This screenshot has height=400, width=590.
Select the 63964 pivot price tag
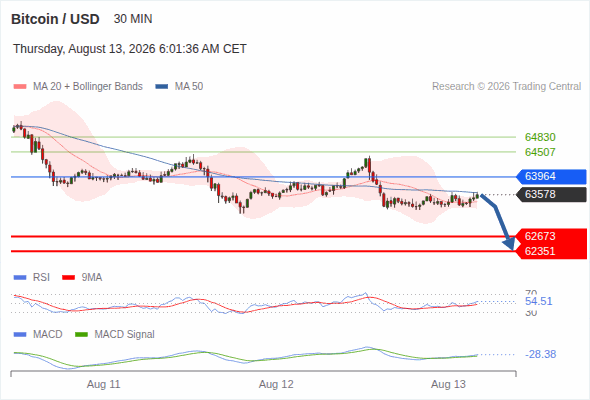pos(551,176)
